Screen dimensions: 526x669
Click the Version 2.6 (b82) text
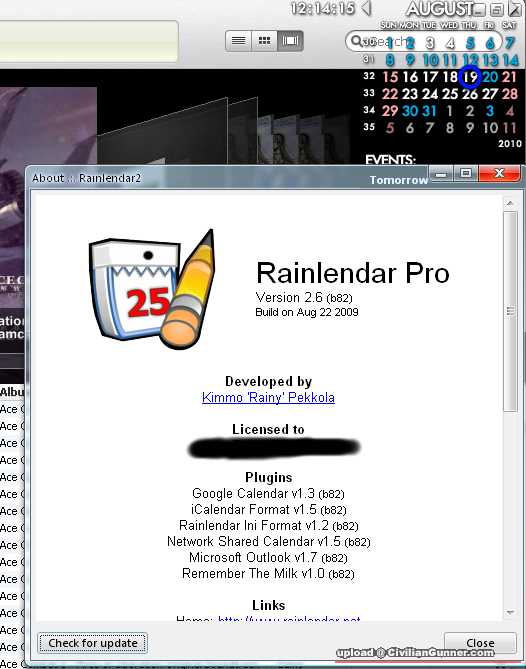coord(304,297)
